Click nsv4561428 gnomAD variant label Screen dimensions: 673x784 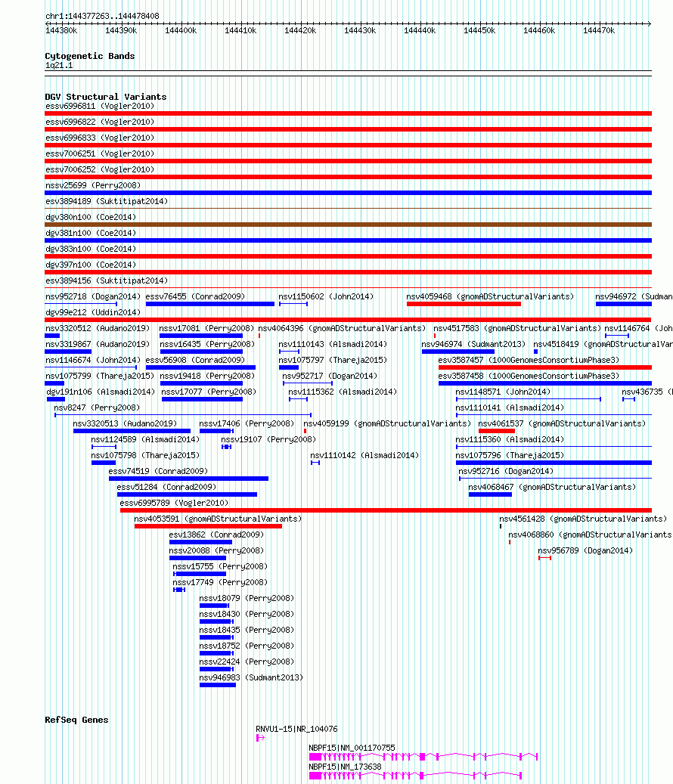583,519
